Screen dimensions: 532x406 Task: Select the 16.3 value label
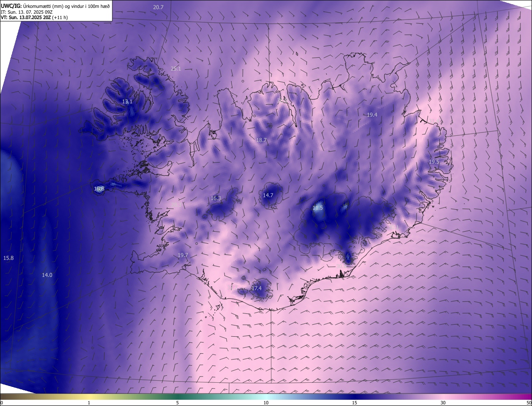coord(216,198)
